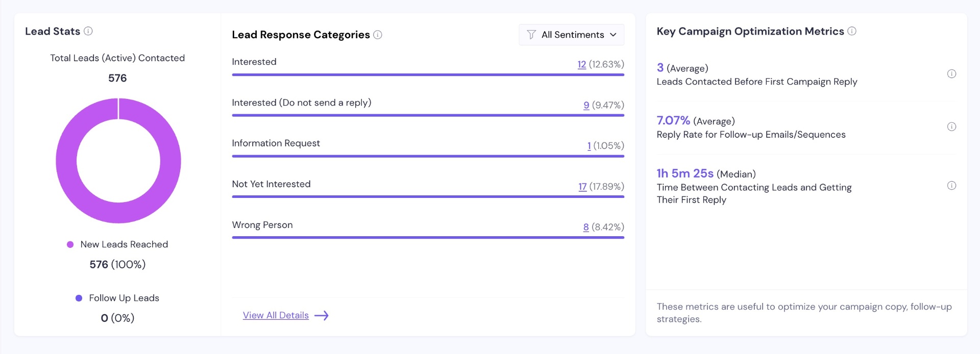
Task: Open the 9 leads Interested (Do not send) link
Action: click(586, 105)
